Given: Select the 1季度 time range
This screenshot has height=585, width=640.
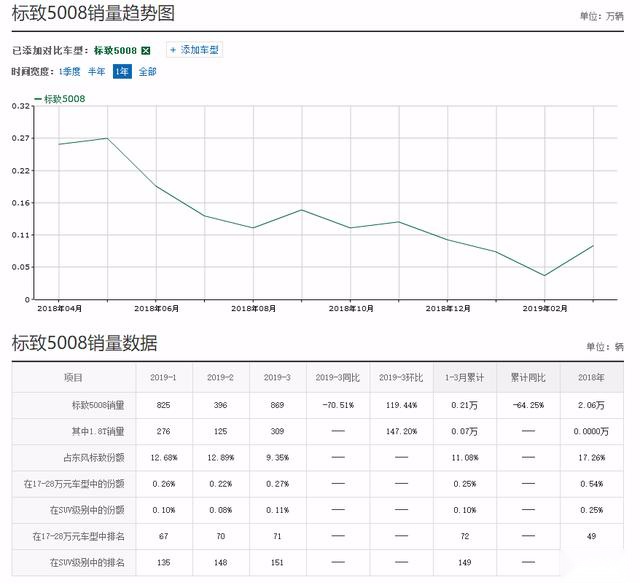Looking at the screenshot, I should point(70,72).
